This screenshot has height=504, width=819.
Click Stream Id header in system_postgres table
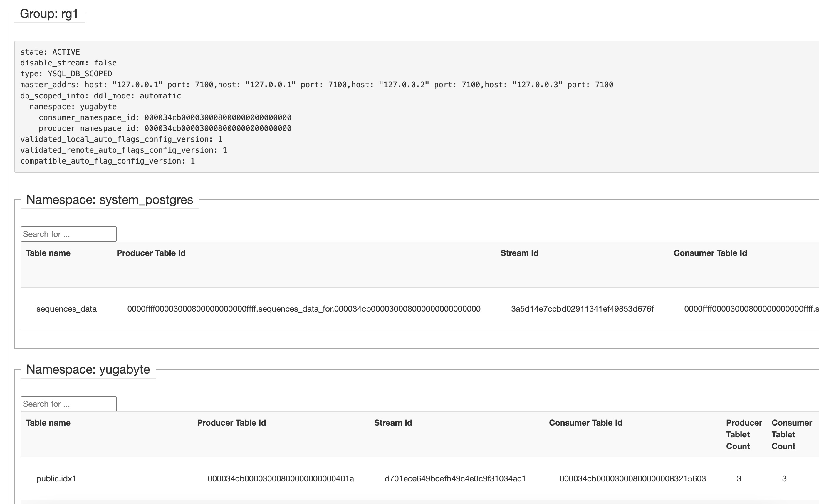tap(519, 253)
